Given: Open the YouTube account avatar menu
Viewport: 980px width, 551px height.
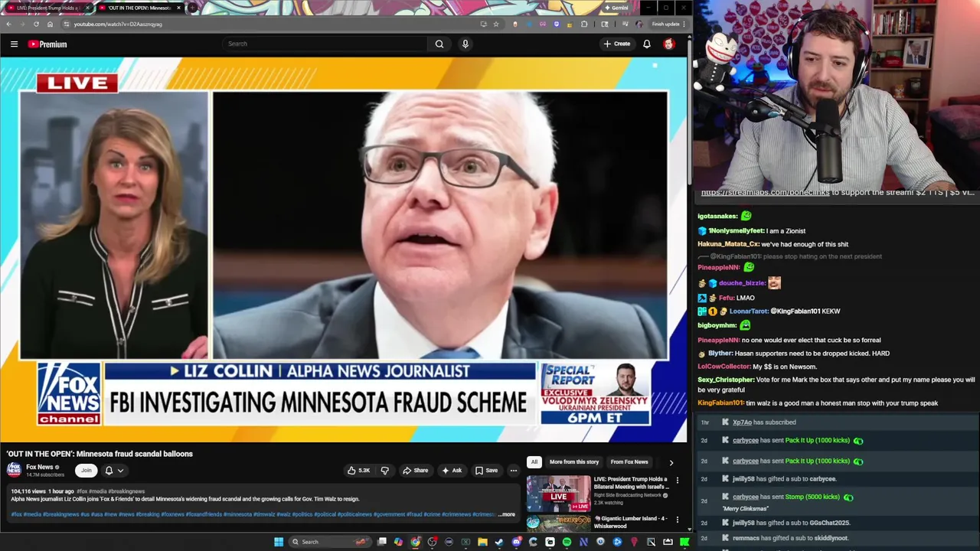Looking at the screenshot, I should [668, 44].
